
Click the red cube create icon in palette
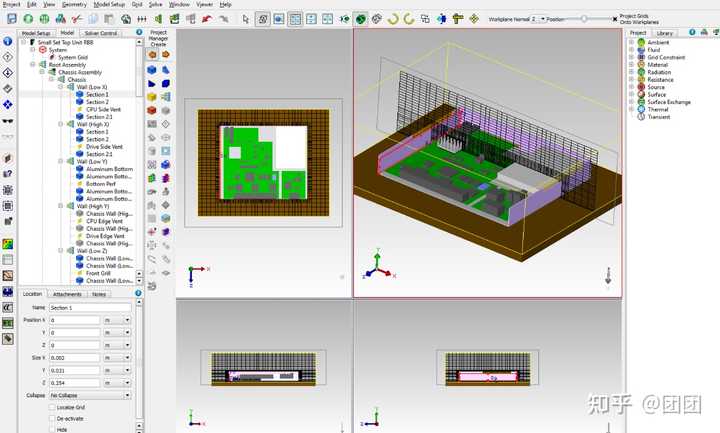tap(152, 110)
